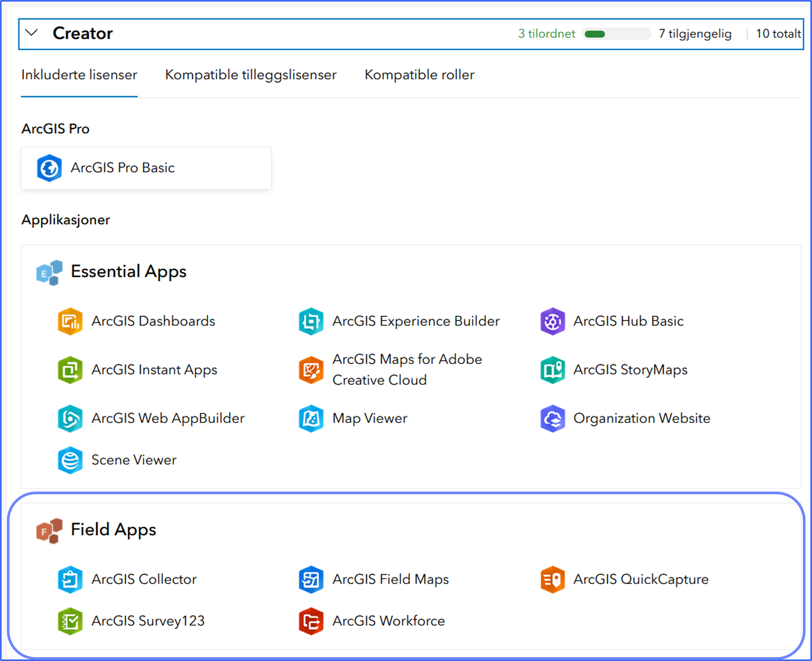Click the Organization Website label
This screenshot has width=812, height=661.
click(642, 419)
